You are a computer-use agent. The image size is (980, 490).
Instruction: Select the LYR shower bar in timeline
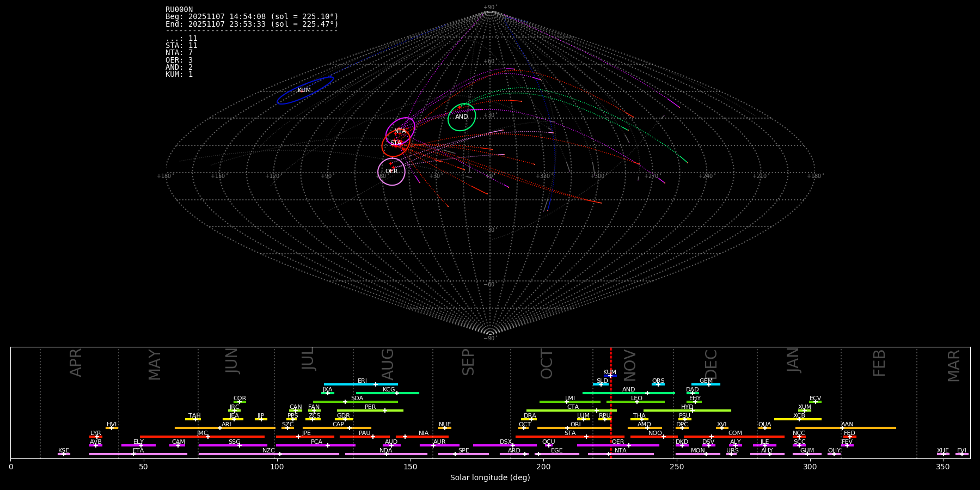point(96,437)
